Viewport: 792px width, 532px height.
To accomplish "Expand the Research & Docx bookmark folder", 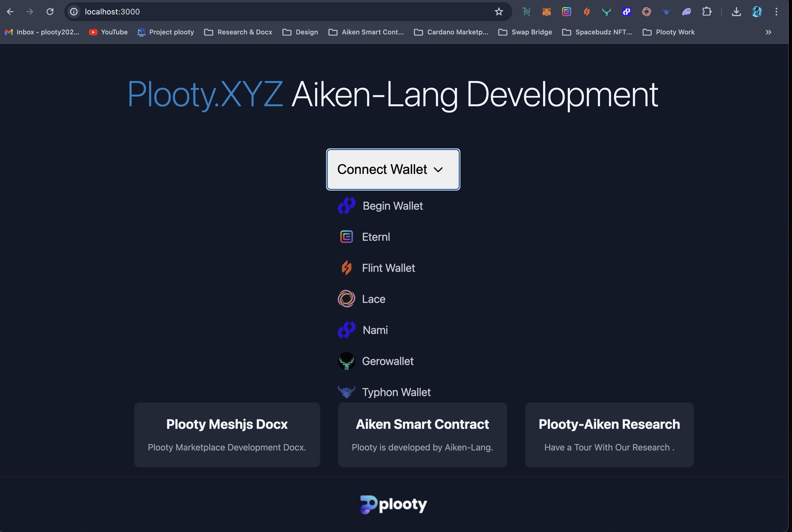I will (x=238, y=32).
